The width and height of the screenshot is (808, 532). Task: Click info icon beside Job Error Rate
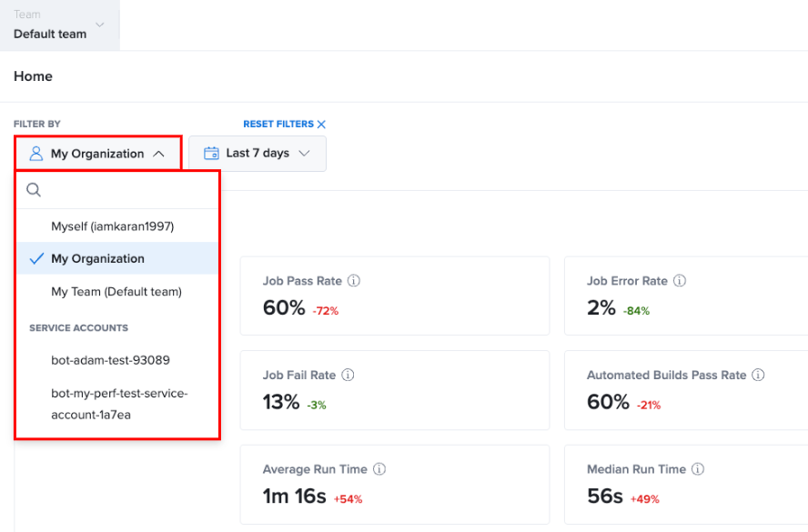(680, 281)
